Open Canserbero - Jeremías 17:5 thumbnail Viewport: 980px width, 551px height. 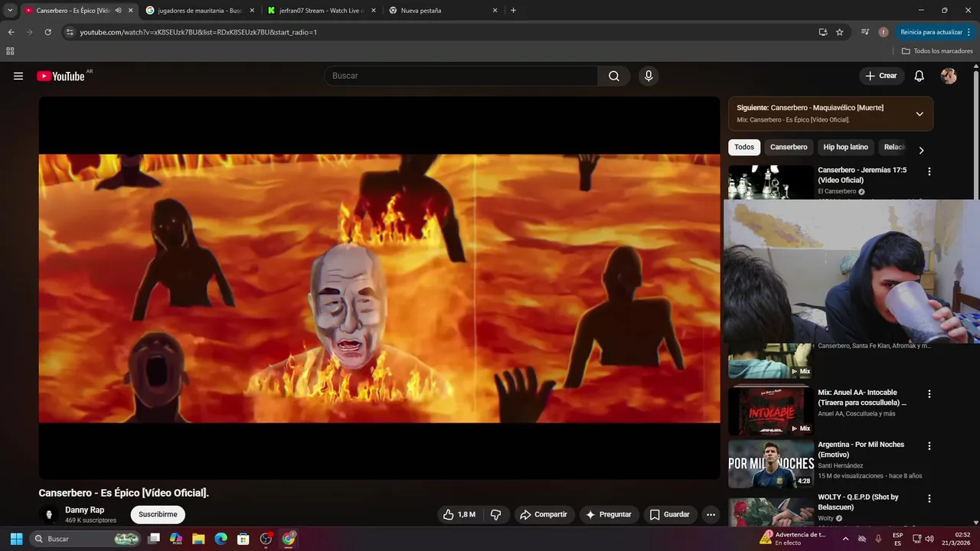coord(770,182)
